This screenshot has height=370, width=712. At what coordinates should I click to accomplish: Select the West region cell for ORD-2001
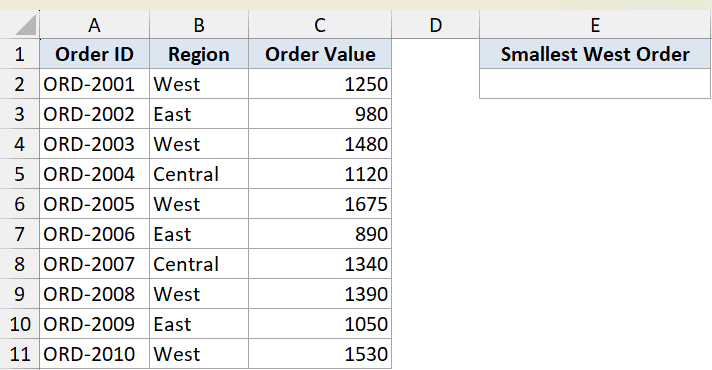pos(199,84)
